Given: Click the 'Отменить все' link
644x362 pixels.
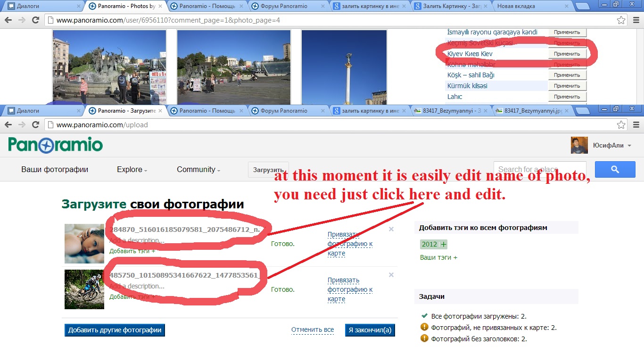Looking at the screenshot, I should click(313, 330).
